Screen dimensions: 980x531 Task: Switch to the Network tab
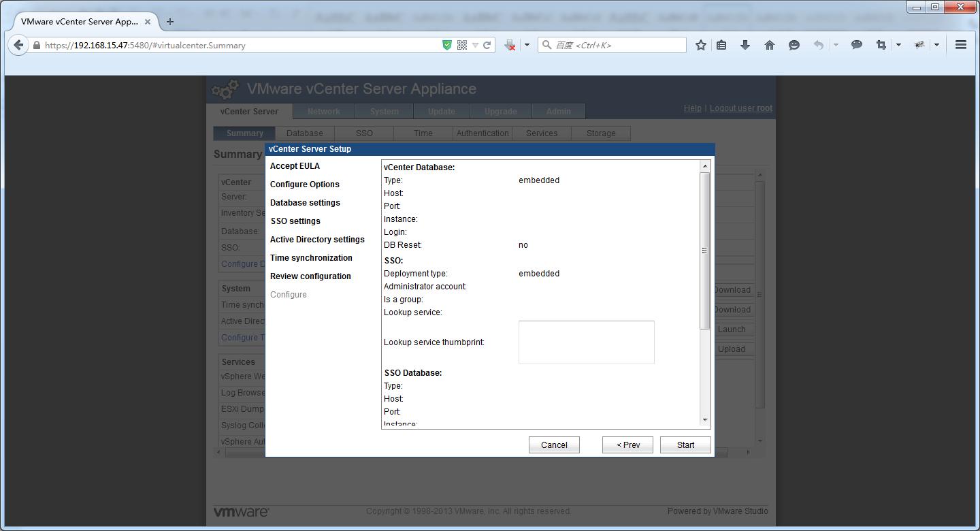click(323, 112)
